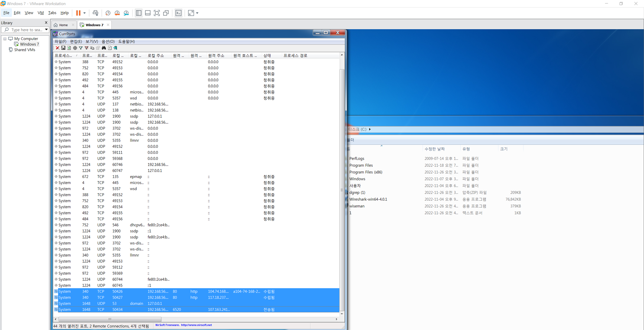644x330 pixels.
Task: Open the CurrPorts 보기(V) menu
Action: pos(92,42)
